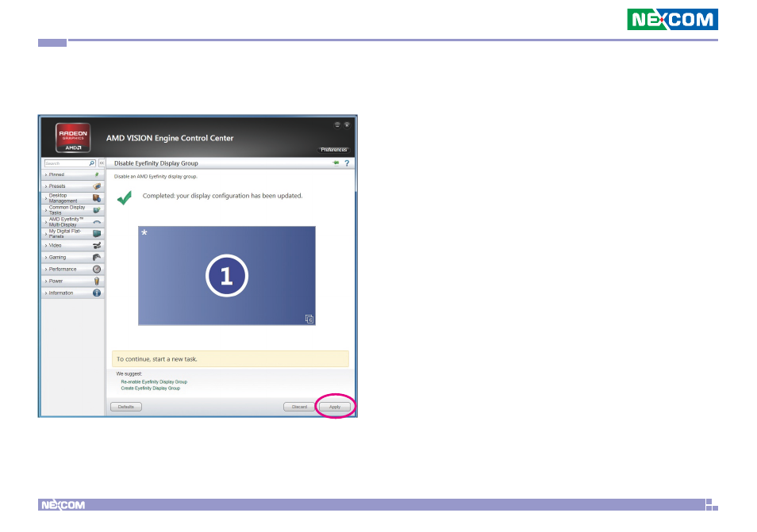Expand the Information section chevron
This screenshot has width=757, height=532.
pos(46,293)
